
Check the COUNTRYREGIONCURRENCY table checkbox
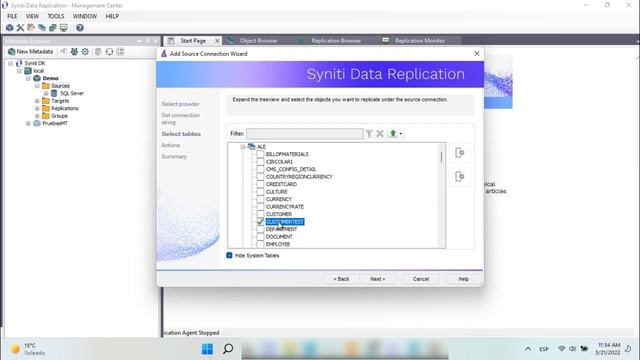[x=260, y=176]
